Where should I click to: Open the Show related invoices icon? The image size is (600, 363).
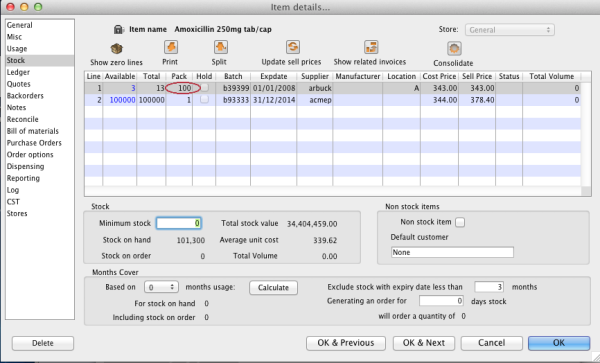371,47
